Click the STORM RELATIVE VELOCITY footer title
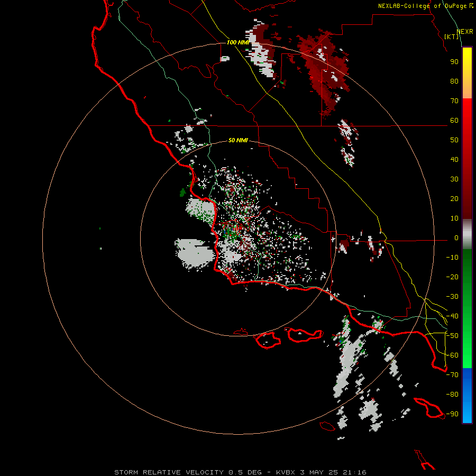Screen dimensions: 476x476 tap(169, 472)
